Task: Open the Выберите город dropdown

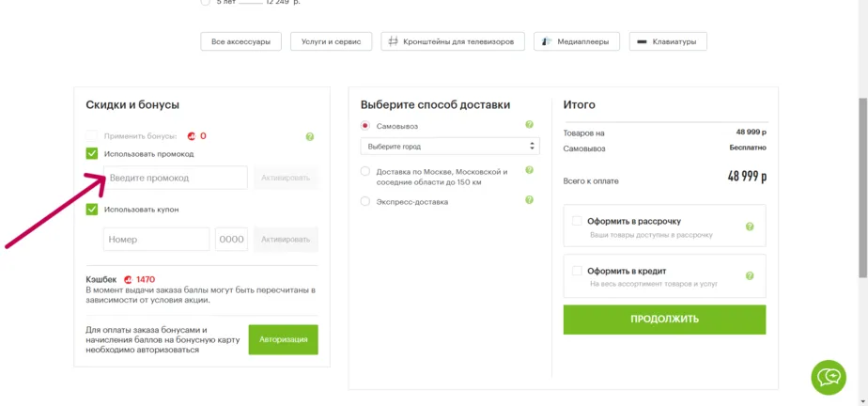Action: (x=449, y=147)
